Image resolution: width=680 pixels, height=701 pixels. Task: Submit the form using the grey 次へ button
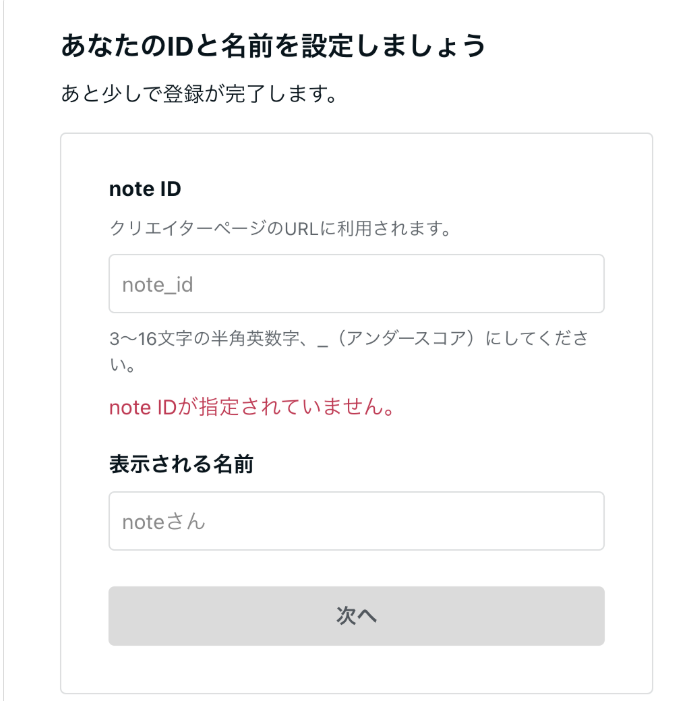point(356,616)
